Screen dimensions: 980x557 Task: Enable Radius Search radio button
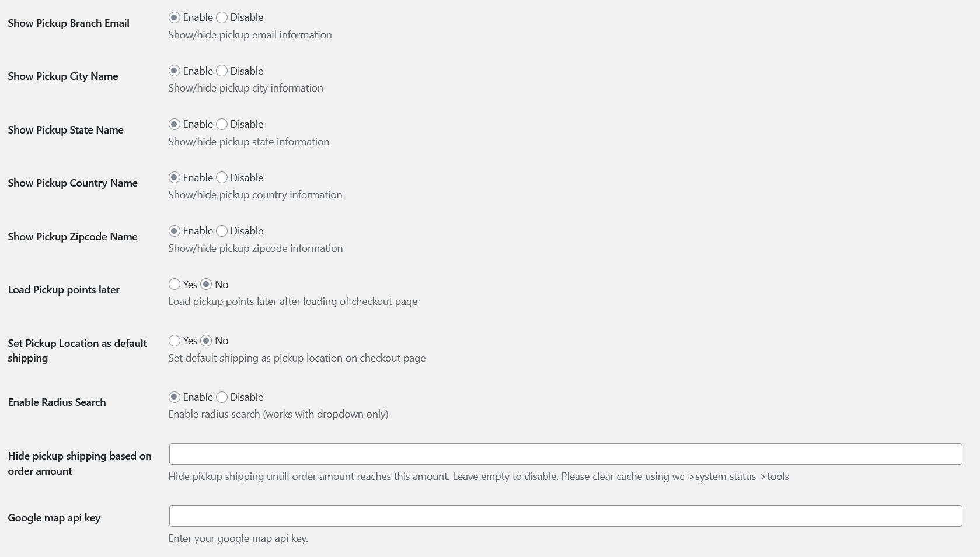tap(174, 397)
